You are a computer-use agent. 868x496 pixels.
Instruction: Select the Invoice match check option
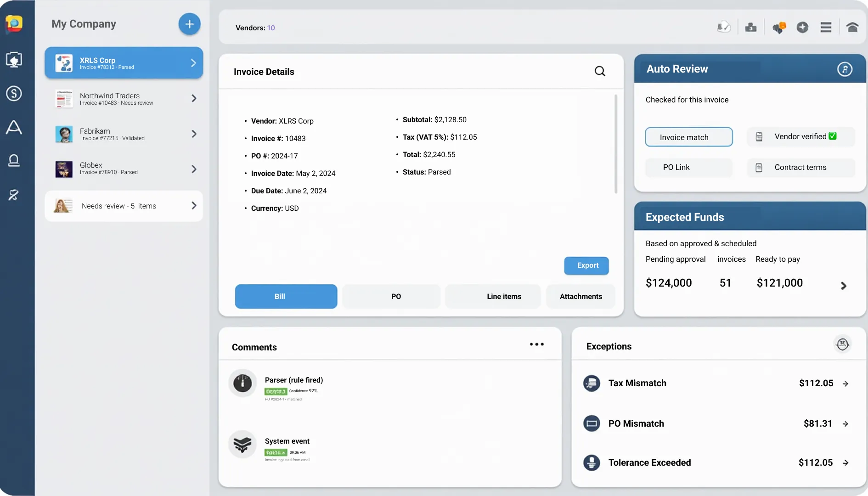point(688,137)
